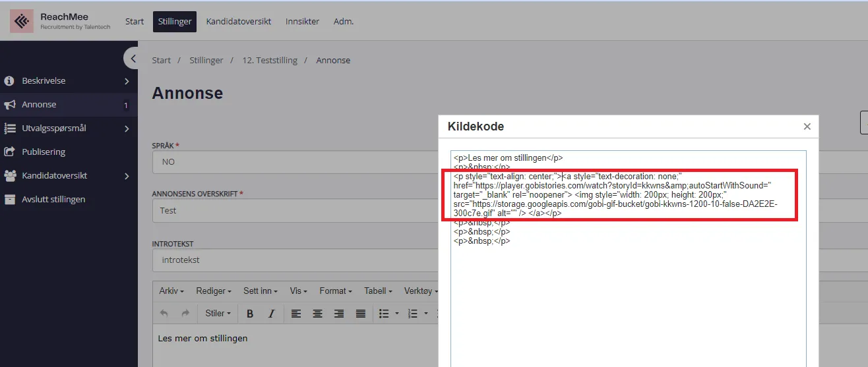The width and height of the screenshot is (868, 367).
Task: Click the undo arrow icon
Action: [x=164, y=314]
